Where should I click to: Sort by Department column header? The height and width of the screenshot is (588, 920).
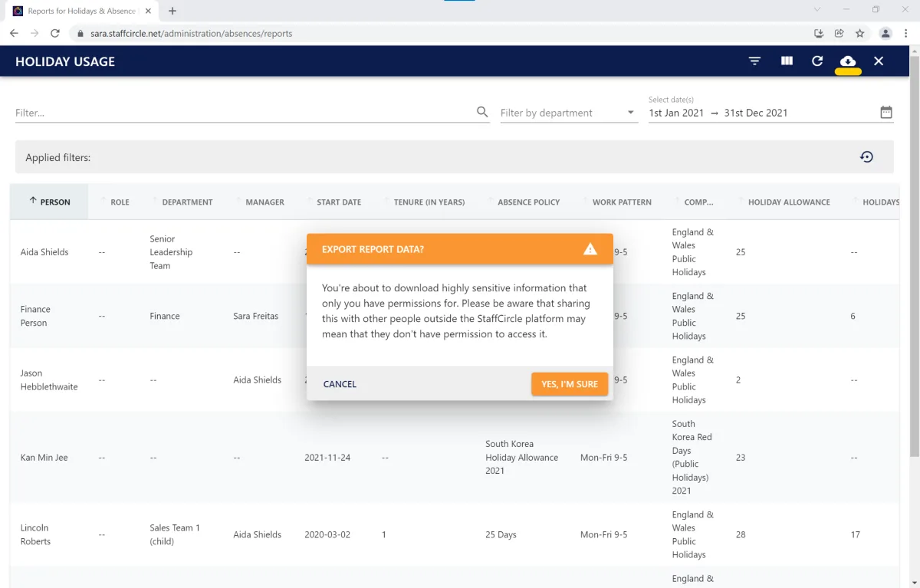click(x=187, y=202)
